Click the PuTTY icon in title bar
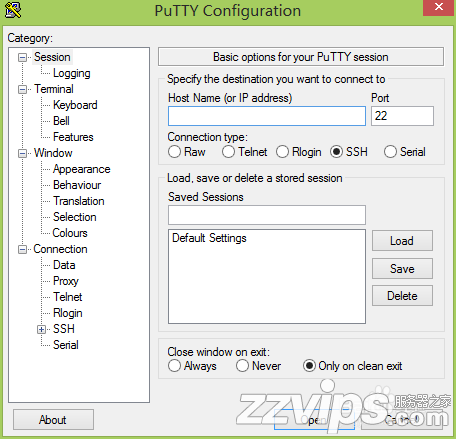The height and width of the screenshot is (439, 456). [x=13, y=10]
